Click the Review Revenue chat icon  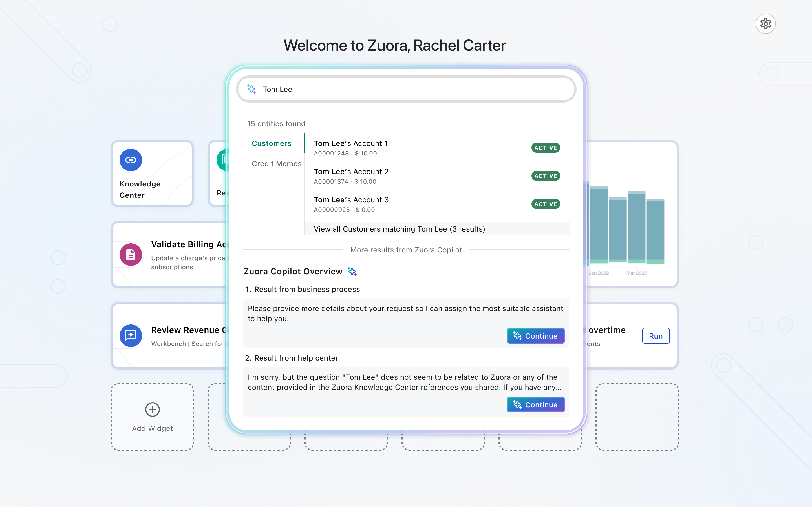(x=131, y=336)
